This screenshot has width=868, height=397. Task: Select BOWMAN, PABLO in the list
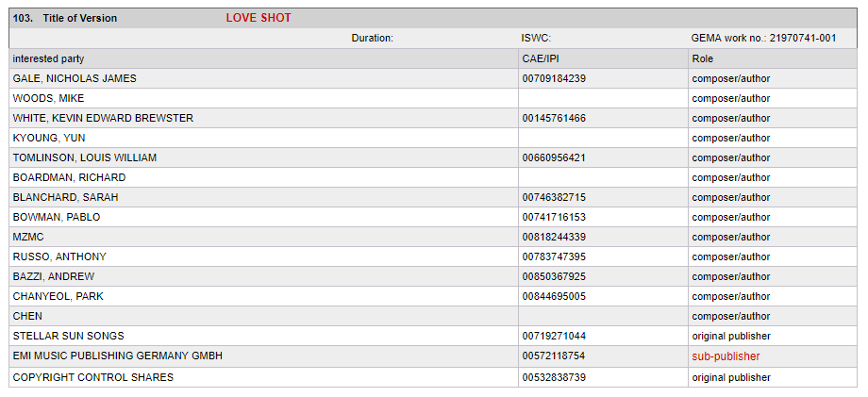tap(57, 217)
